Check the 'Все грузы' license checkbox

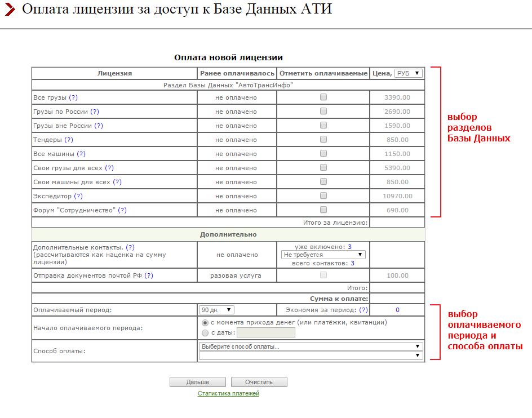pos(323,97)
